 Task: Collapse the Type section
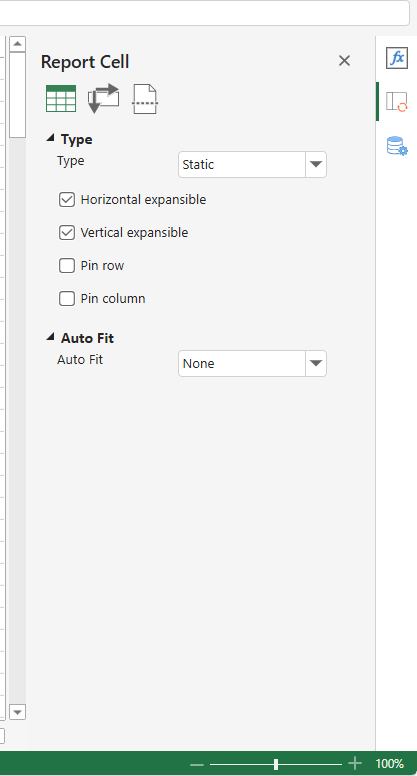tap(50, 139)
